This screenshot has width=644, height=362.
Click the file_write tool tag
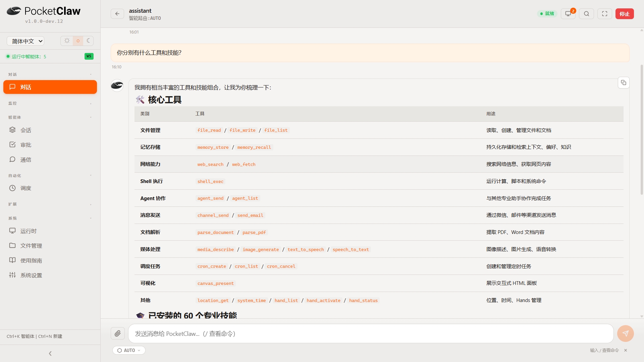pos(243,130)
